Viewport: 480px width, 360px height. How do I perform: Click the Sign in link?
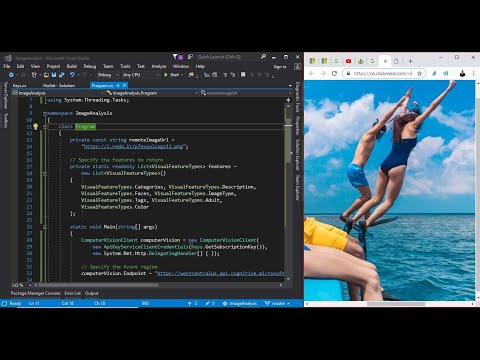[280, 67]
